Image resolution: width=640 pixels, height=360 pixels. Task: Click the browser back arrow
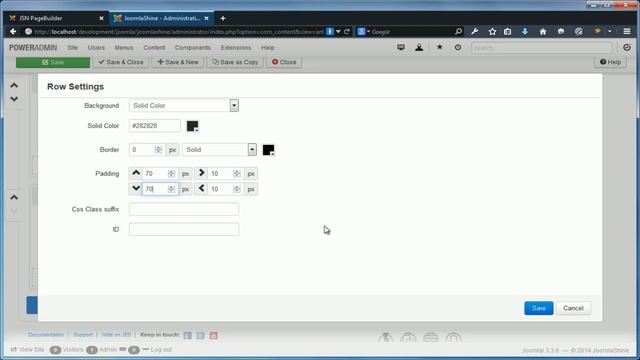click(x=13, y=31)
